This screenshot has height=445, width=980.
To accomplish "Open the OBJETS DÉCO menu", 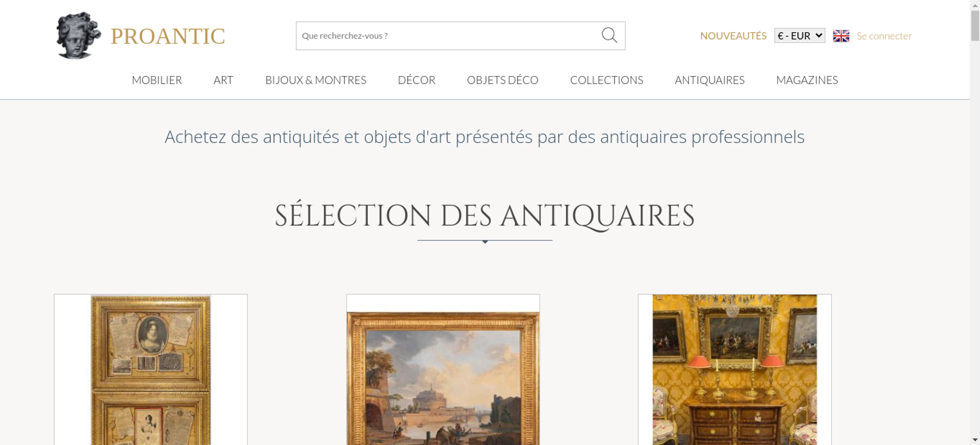I will pyautogui.click(x=503, y=80).
